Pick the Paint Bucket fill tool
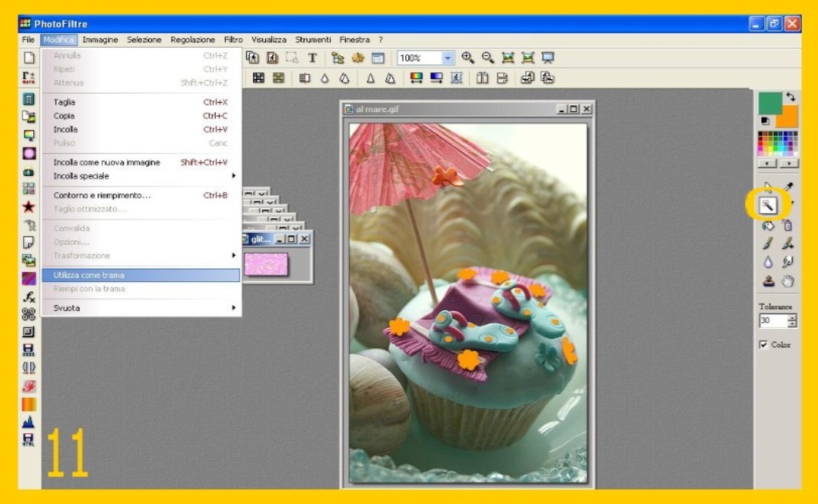 [768, 225]
